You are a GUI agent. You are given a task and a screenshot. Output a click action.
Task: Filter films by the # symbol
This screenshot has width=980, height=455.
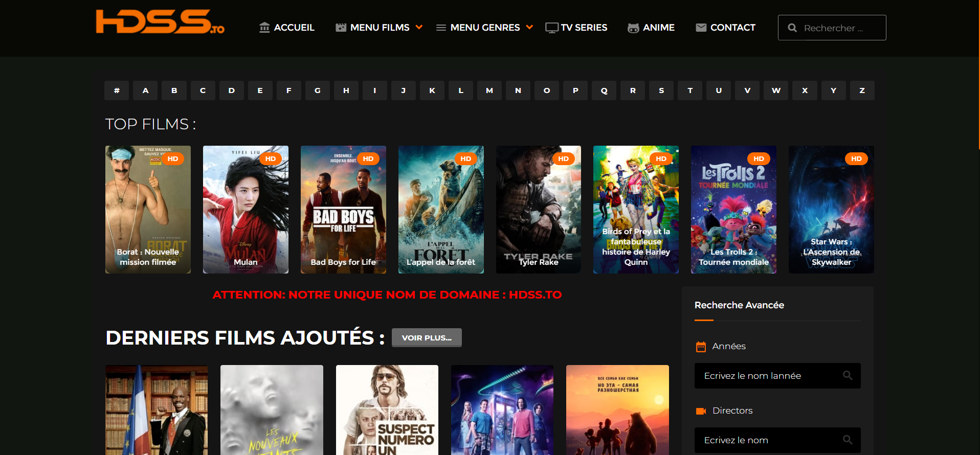coord(117,90)
